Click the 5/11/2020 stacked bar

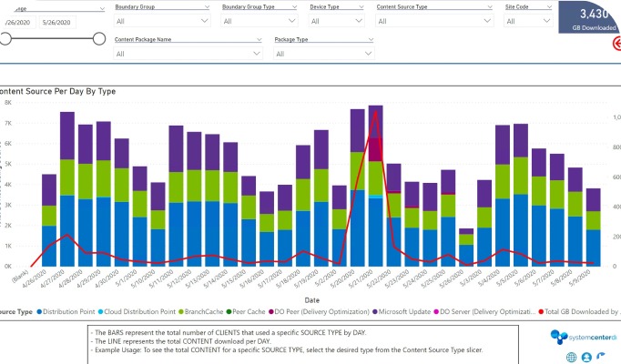pyautogui.click(x=177, y=197)
